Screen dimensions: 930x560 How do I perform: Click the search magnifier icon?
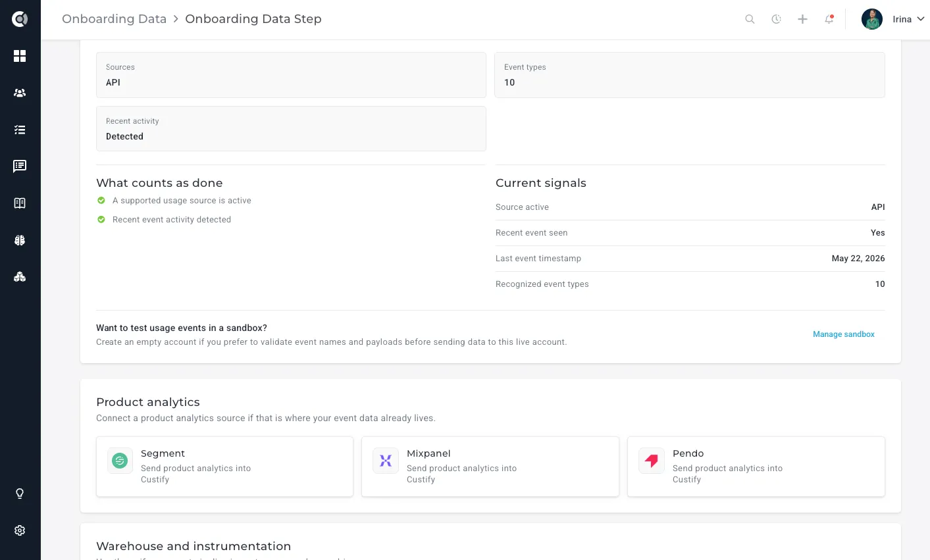[x=750, y=19]
